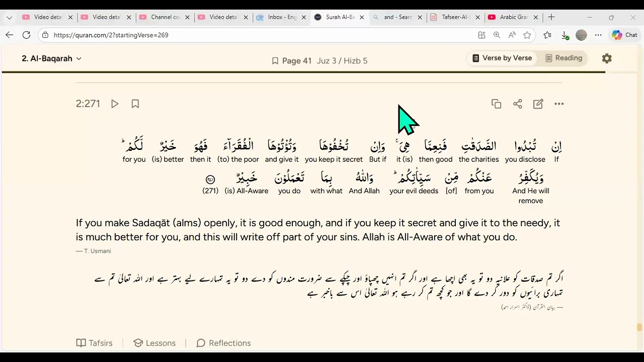Open the apps grid icon in the address bar
Viewport: 644px width, 362px height.
481,35
